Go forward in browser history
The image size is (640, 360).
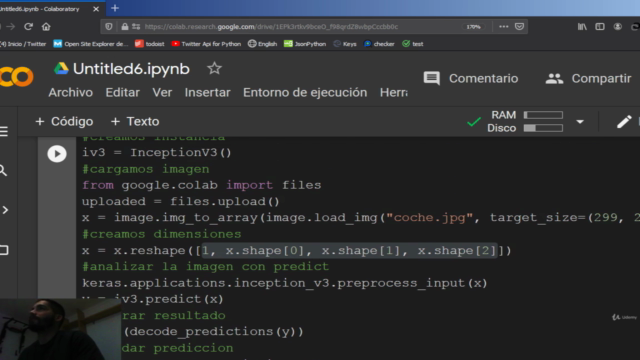pyautogui.click(x=11, y=27)
